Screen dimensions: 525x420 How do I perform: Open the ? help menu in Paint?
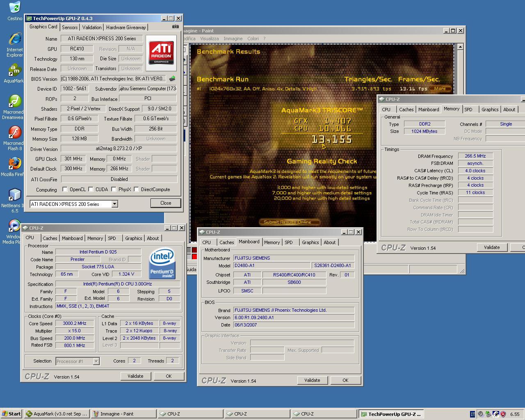click(264, 39)
